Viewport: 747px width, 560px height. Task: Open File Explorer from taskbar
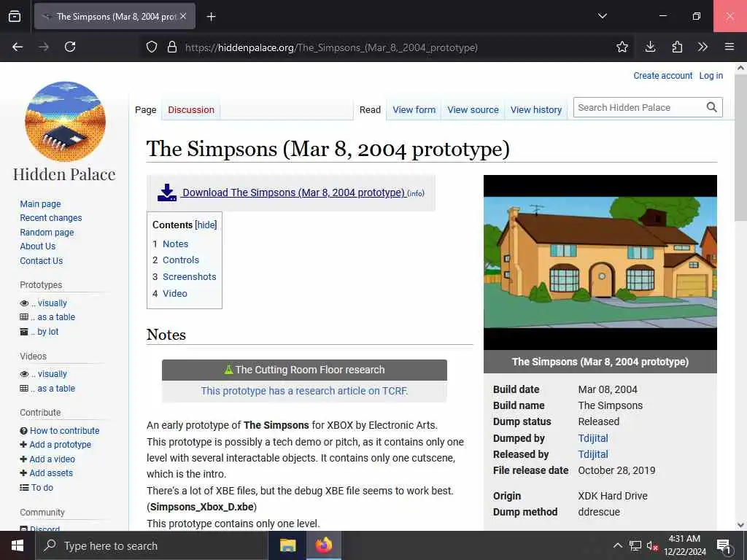(x=287, y=545)
